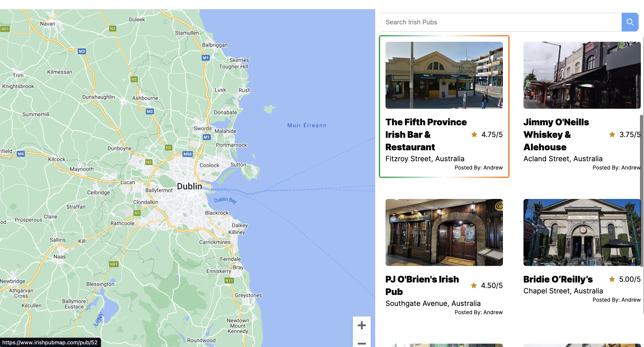Click the Naas label on map
Image resolution: width=644 pixels, height=347 pixels.
tap(59, 257)
